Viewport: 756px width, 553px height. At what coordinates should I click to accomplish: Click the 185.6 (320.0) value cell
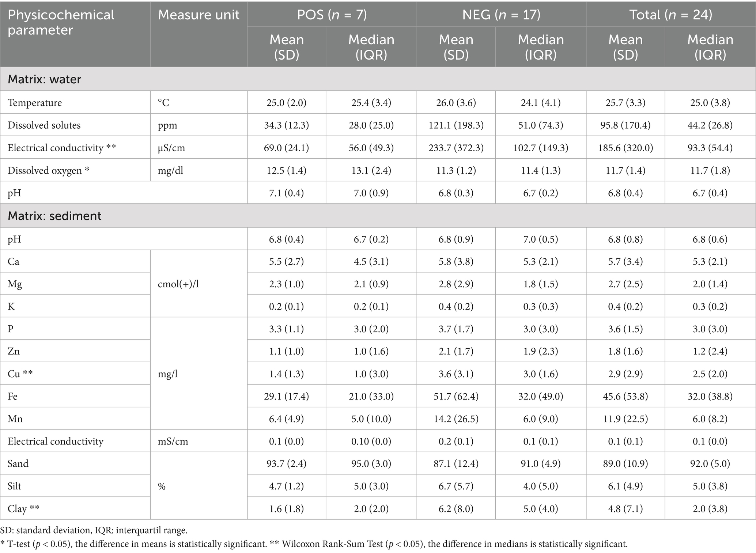coord(625,148)
